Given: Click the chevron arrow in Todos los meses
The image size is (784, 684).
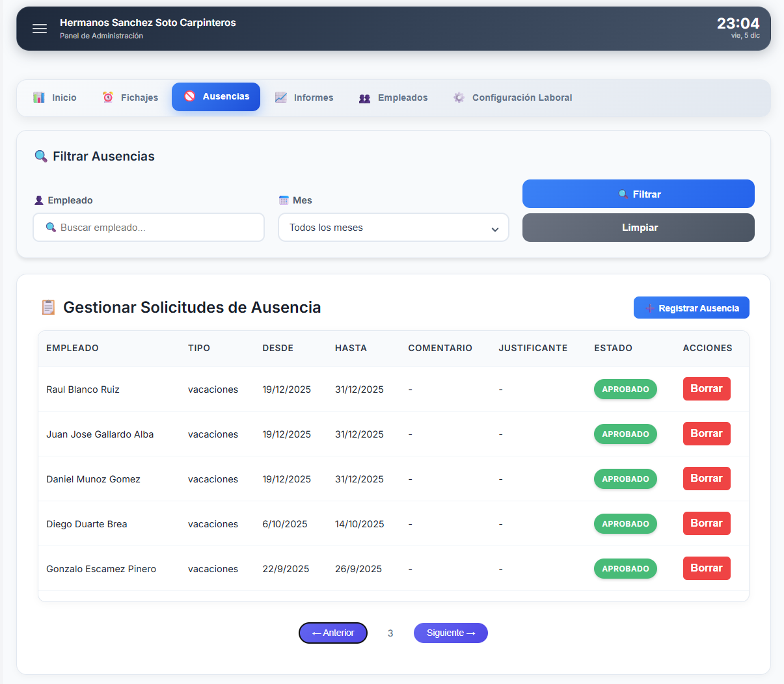Looking at the screenshot, I should tap(495, 229).
